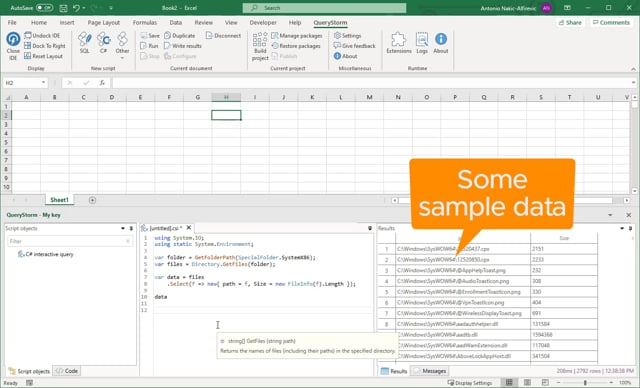The width and height of the screenshot is (640, 388).
Task: Click the Share button
Action: (x=570, y=22)
